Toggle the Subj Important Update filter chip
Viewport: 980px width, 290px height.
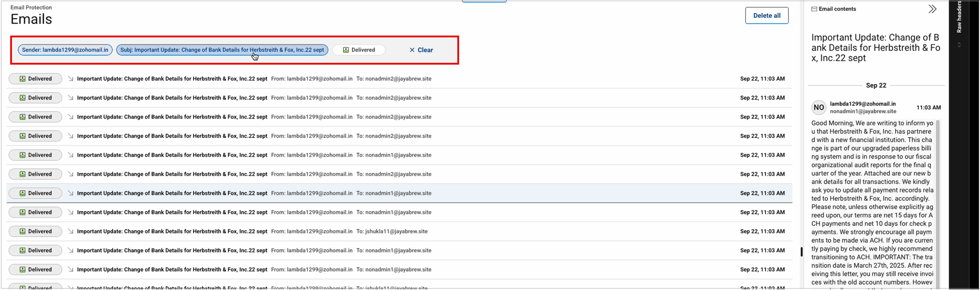pyautogui.click(x=222, y=50)
